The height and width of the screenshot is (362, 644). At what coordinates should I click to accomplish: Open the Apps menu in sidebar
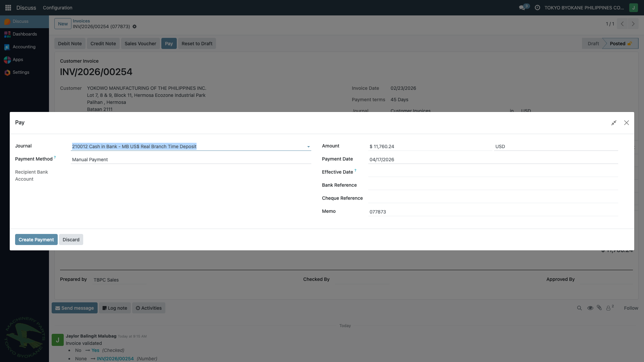tap(7, 59)
